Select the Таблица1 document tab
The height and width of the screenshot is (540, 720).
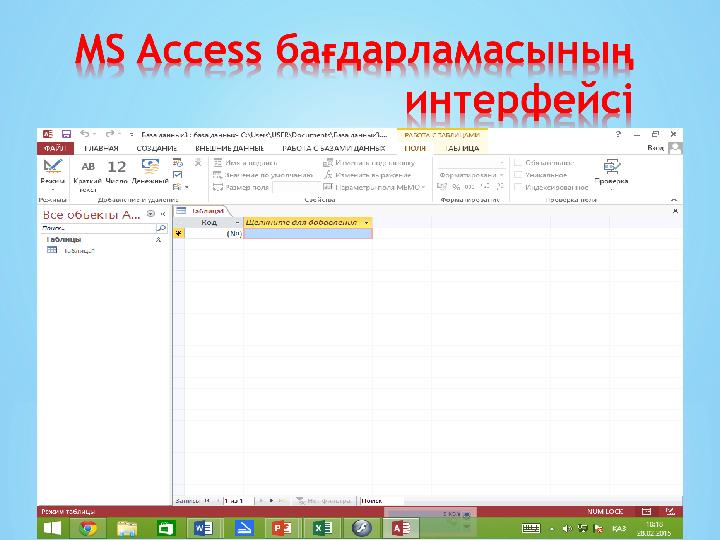click(x=202, y=211)
